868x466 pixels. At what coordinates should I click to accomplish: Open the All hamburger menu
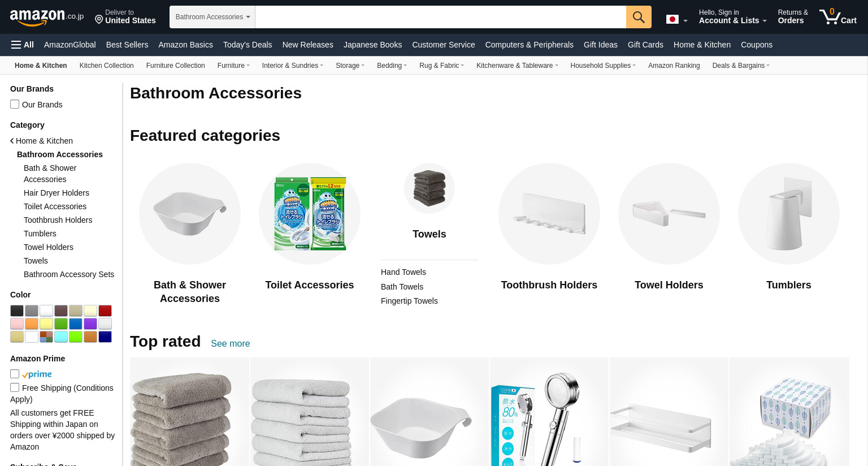[x=23, y=45]
